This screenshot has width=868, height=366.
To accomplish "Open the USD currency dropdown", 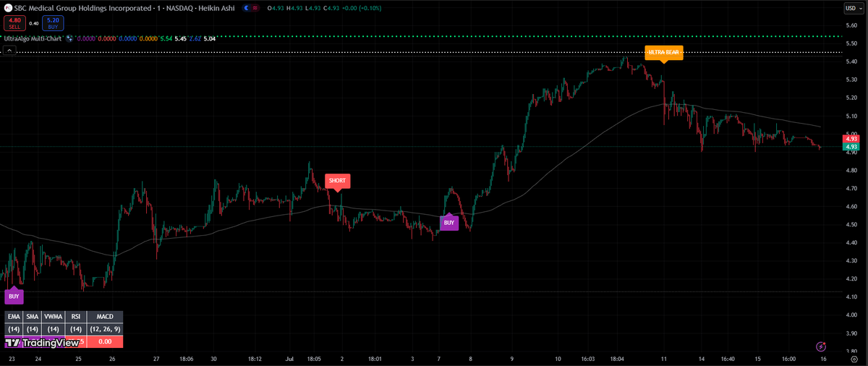I will (x=852, y=9).
